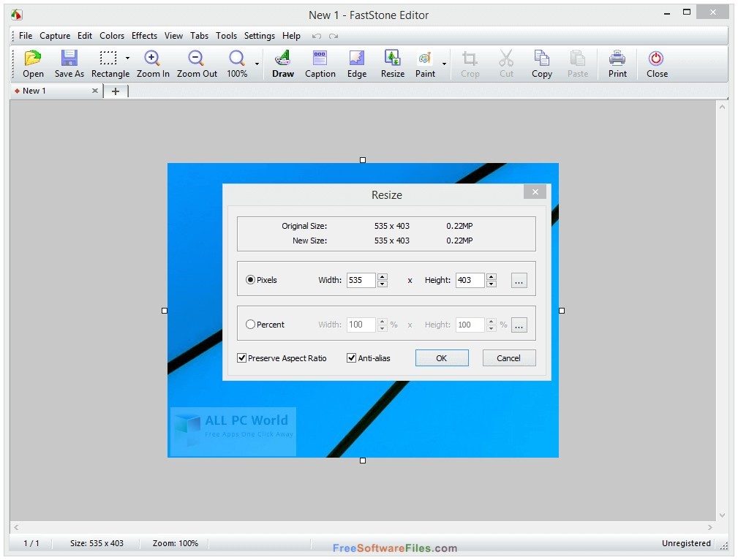The height and width of the screenshot is (560, 738).
Task: Select the Rectangle capture tool
Action: coord(108,58)
